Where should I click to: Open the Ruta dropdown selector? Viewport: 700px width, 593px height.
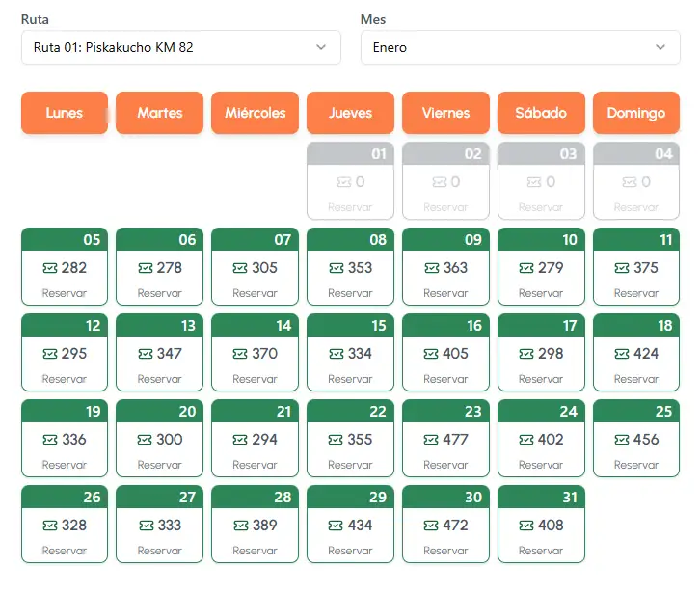180,47
